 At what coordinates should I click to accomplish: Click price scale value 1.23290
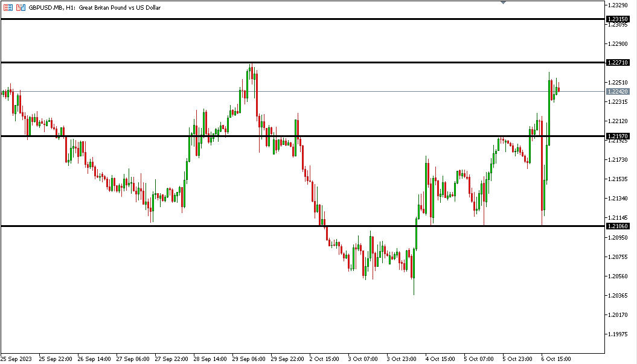(618, 5)
